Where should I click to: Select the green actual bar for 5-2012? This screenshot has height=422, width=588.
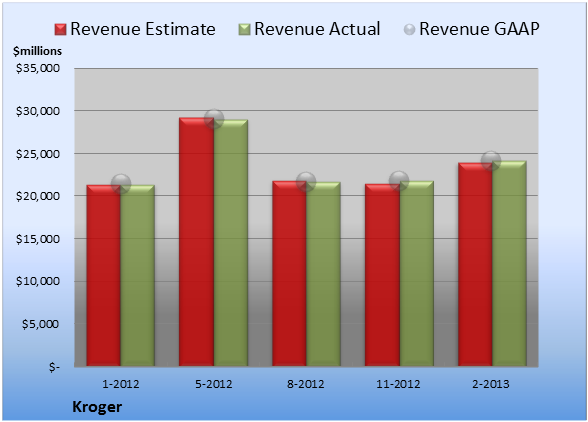231,243
